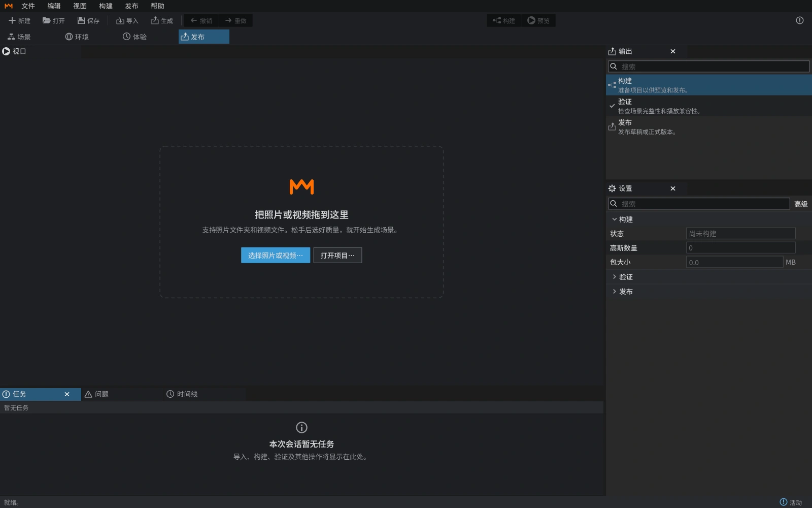Viewport: 812px width, 508px height.
Task: Click the 生成 (Generate) toolbar icon
Action: (x=155, y=20)
